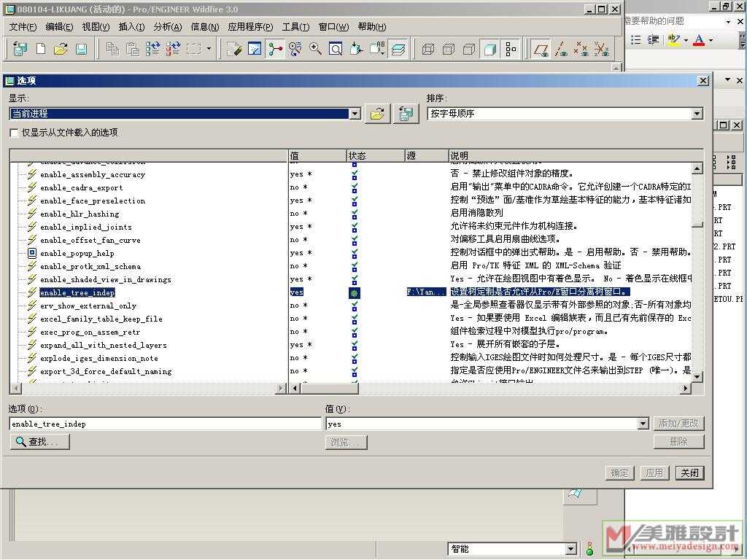Open font color dropdown arrow in Word window
Viewport: 747px width, 560px height.
tap(711, 40)
